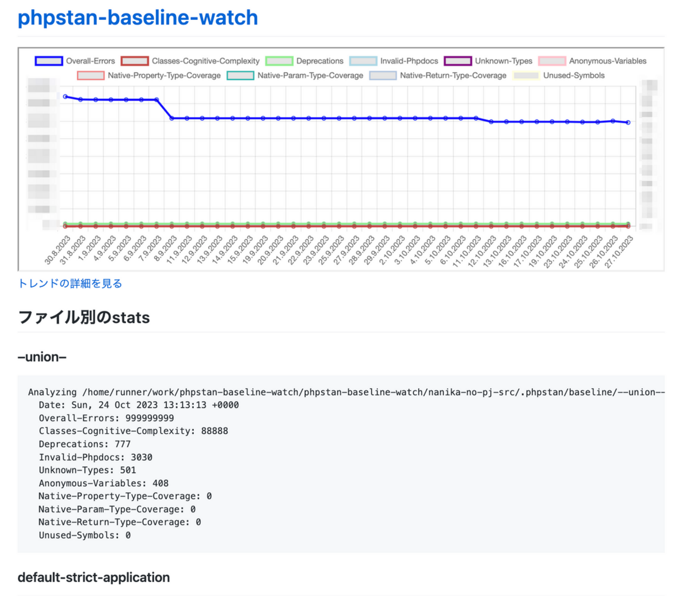700x596 pixels.
Task: Click the –union– section heading
Action: click(x=42, y=357)
